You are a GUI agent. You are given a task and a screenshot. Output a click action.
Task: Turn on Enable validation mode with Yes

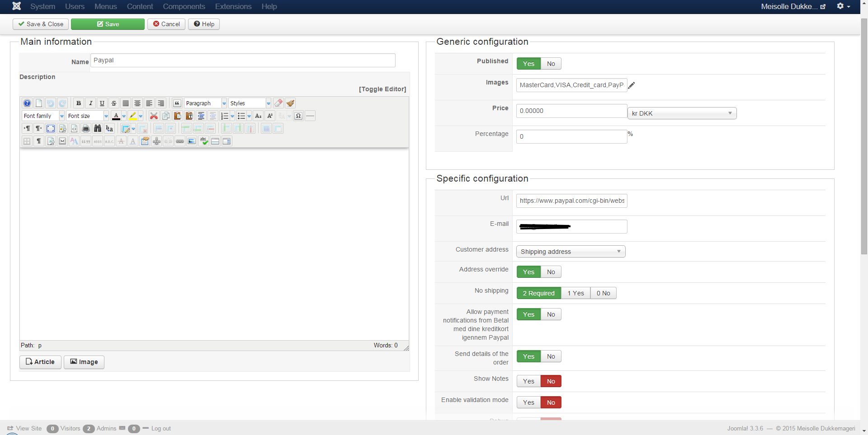(528, 402)
